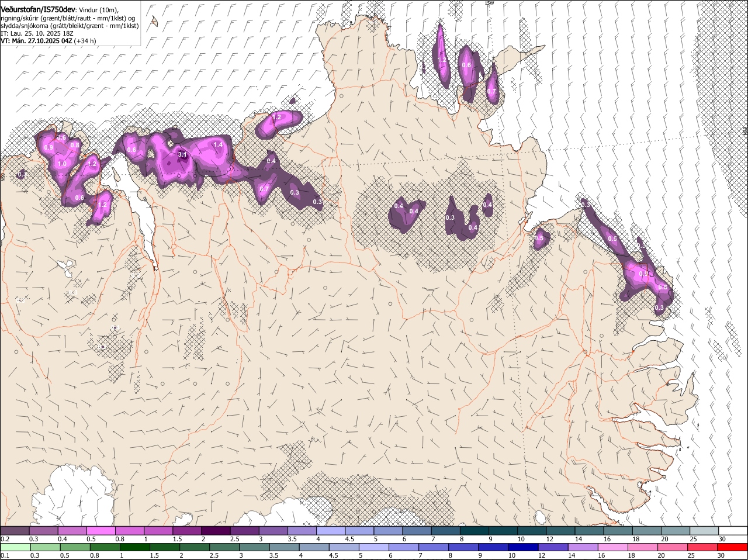Select the pale green 0.1–0.3 swatch in the lower scale
This screenshot has height=560, width=748.
pos(15,547)
